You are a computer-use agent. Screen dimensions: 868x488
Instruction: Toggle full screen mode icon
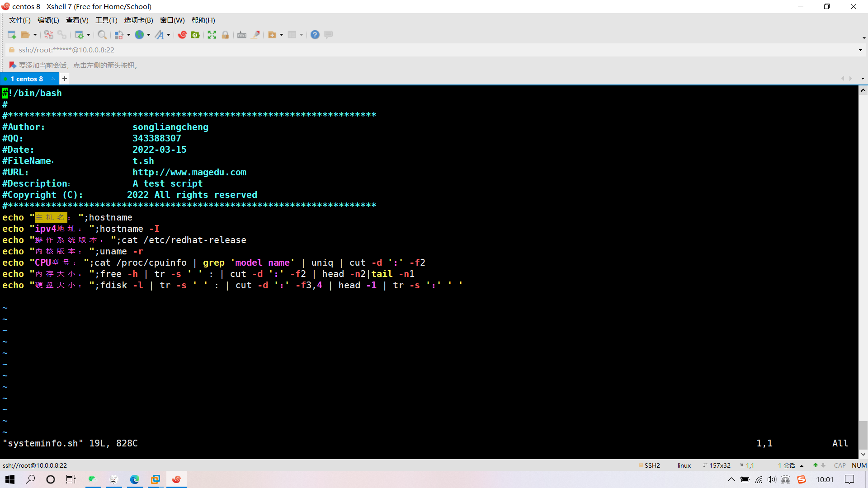point(212,35)
